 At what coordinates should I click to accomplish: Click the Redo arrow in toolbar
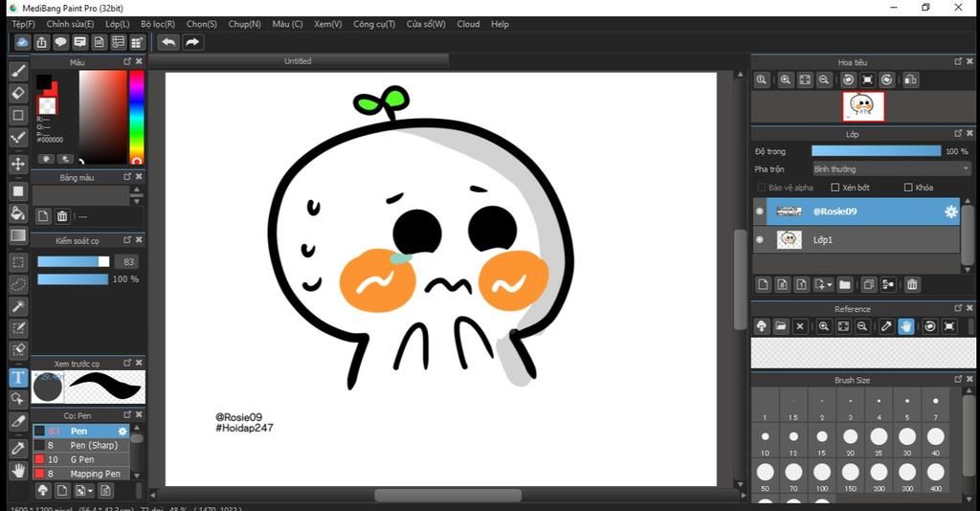tap(192, 42)
